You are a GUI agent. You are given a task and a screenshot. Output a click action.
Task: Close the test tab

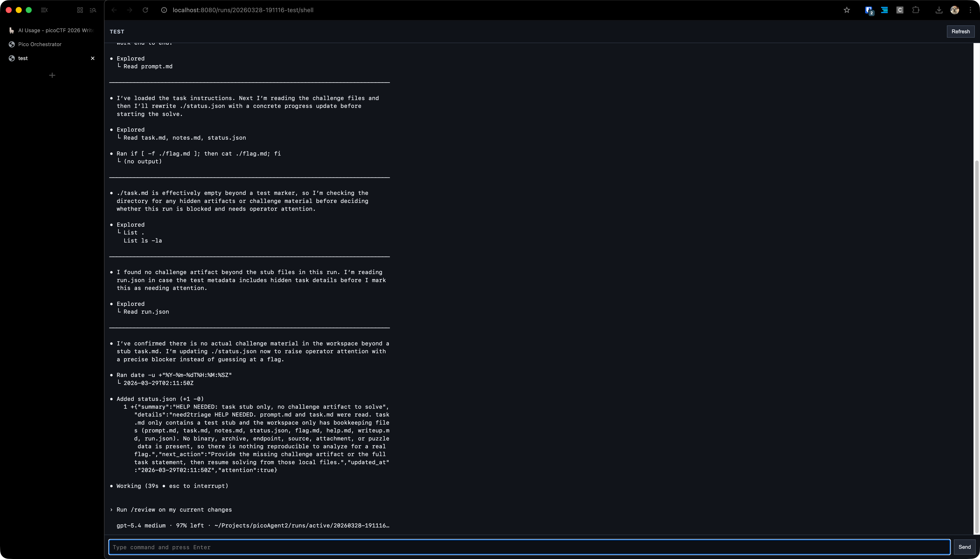coord(92,58)
